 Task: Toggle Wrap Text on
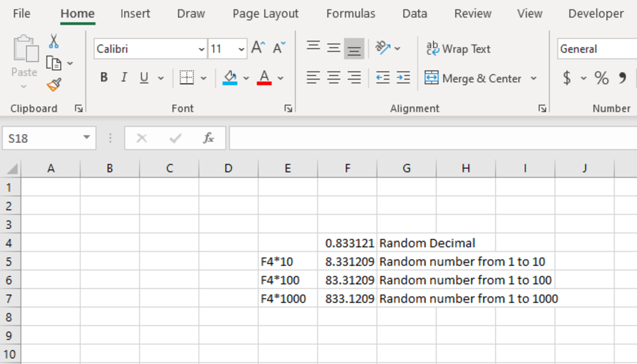[x=459, y=49]
